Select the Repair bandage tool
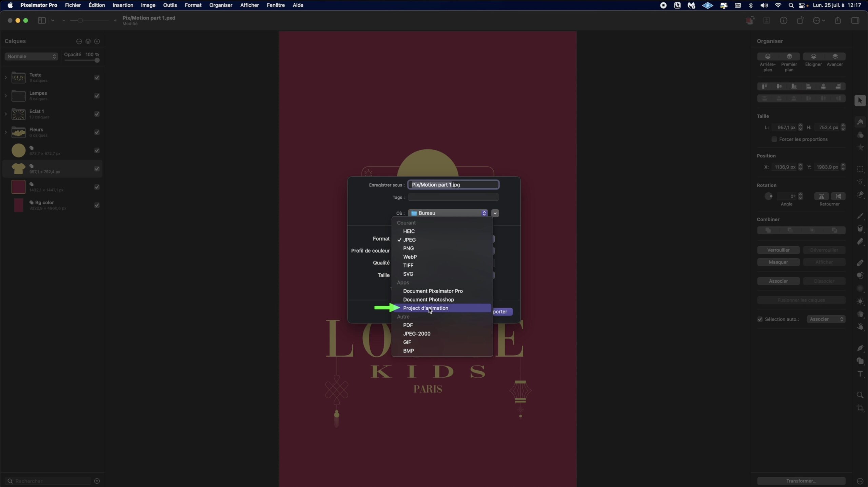The image size is (868, 487). [860, 263]
